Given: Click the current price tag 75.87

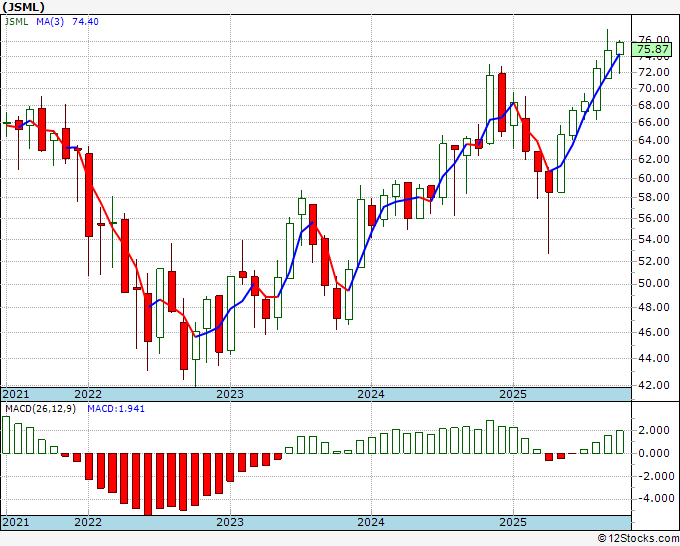Looking at the screenshot, I should pyautogui.click(x=653, y=49).
